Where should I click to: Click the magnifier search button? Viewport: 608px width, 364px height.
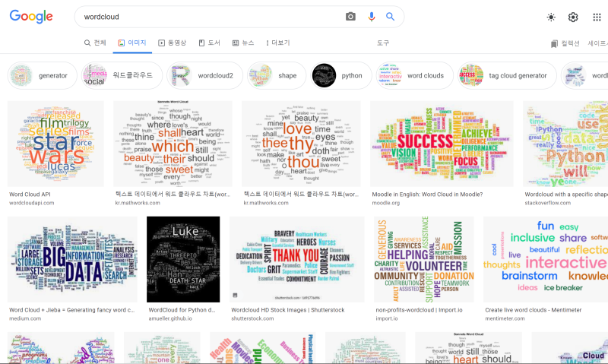[390, 17]
